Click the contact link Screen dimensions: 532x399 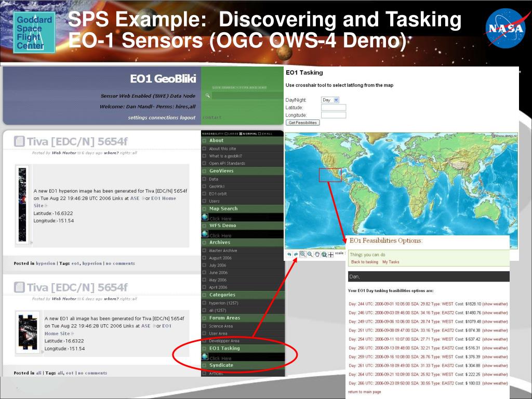(x=212, y=117)
